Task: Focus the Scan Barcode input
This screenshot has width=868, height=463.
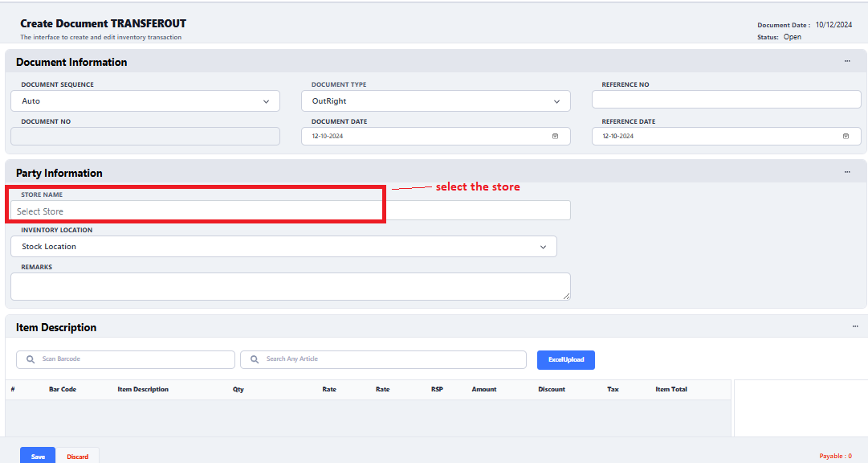Action: [x=132, y=359]
